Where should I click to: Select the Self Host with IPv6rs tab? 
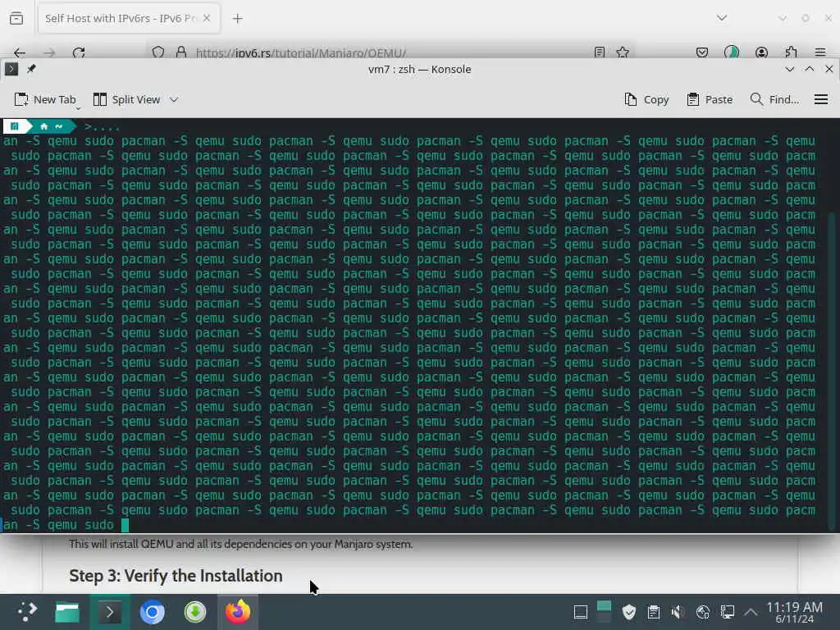121,18
